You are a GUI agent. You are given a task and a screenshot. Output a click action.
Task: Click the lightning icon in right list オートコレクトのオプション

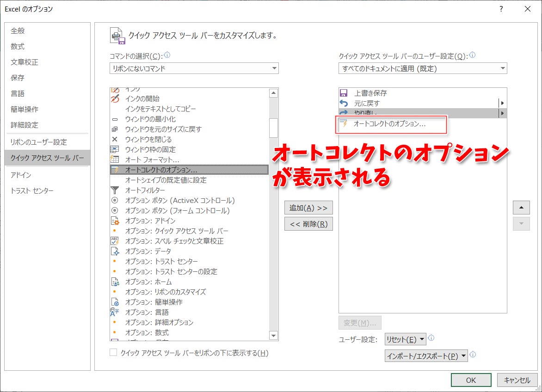coord(344,123)
